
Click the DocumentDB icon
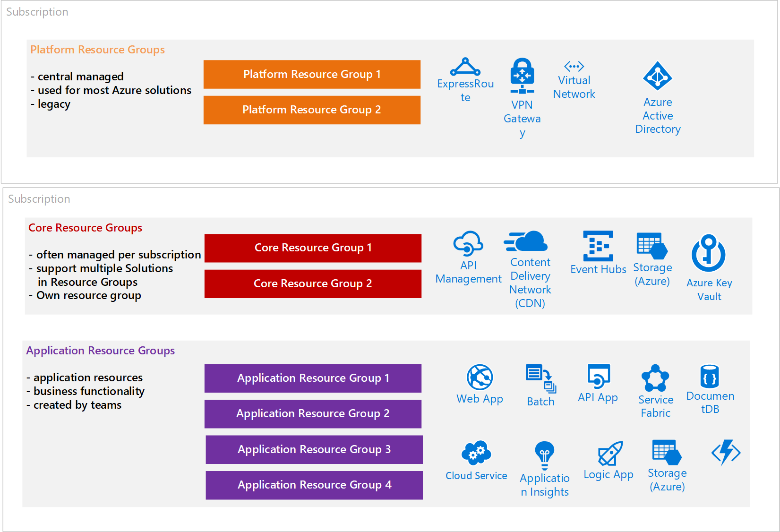(x=710, y=376)
